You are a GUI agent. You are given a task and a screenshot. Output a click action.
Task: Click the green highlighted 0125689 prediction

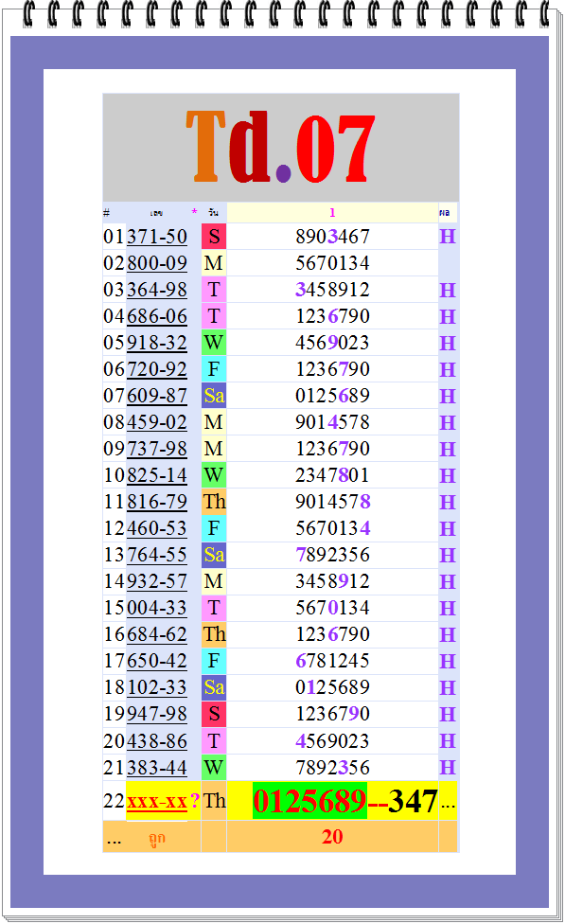(x=309, y=801)
